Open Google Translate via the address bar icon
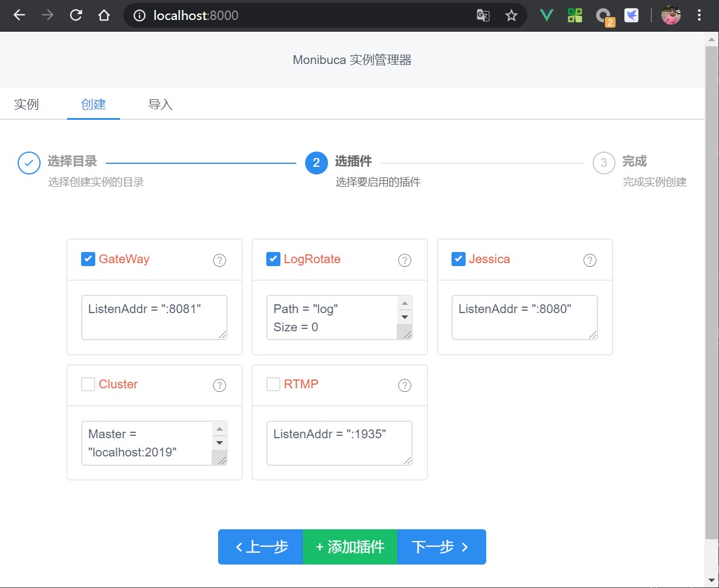The height and width of the screenshot is (588, 719). (483, 16)
